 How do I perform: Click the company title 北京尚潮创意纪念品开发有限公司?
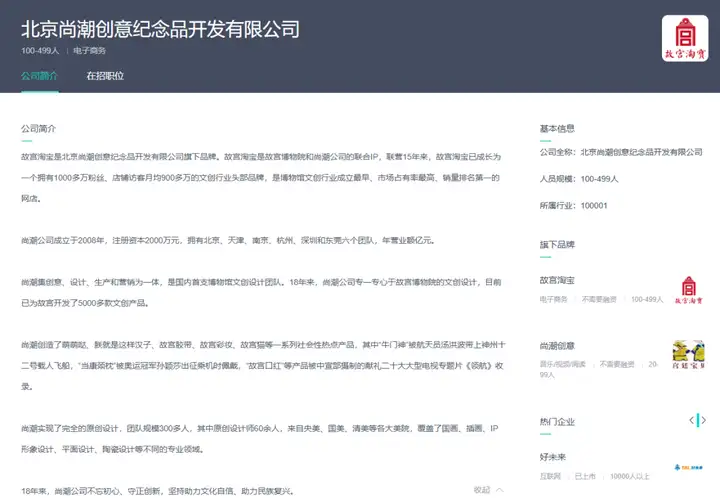(160, 29)
